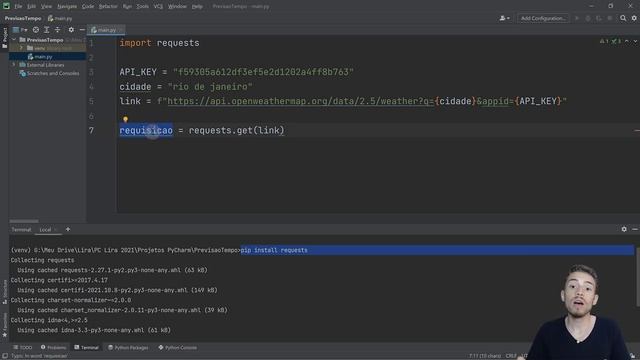Click the selected pip install requests command
The width and height of the screenshot is (640, 360).
click(274, 250)
